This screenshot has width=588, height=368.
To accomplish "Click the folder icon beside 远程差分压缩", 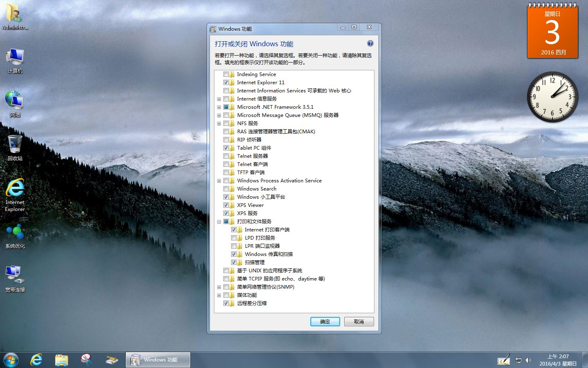I will 232,303.
